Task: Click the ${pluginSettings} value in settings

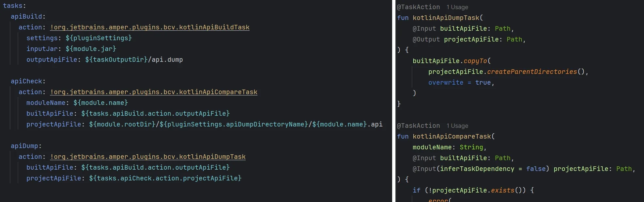Action: (99, 38)
